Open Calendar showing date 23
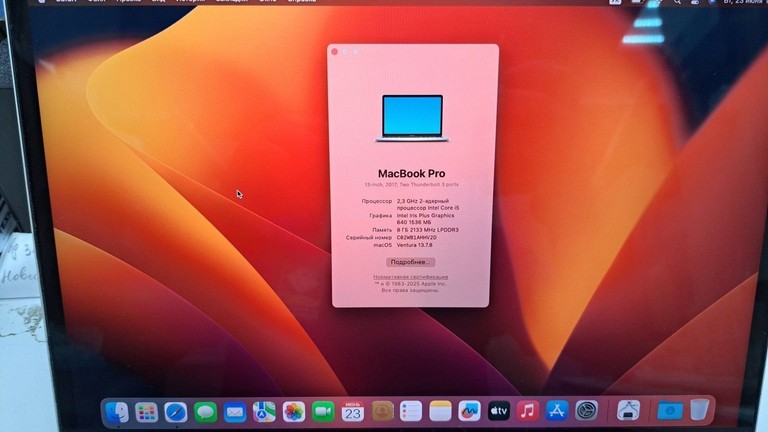This screenshot has width=768, height=432. click(x=353, y=412)
